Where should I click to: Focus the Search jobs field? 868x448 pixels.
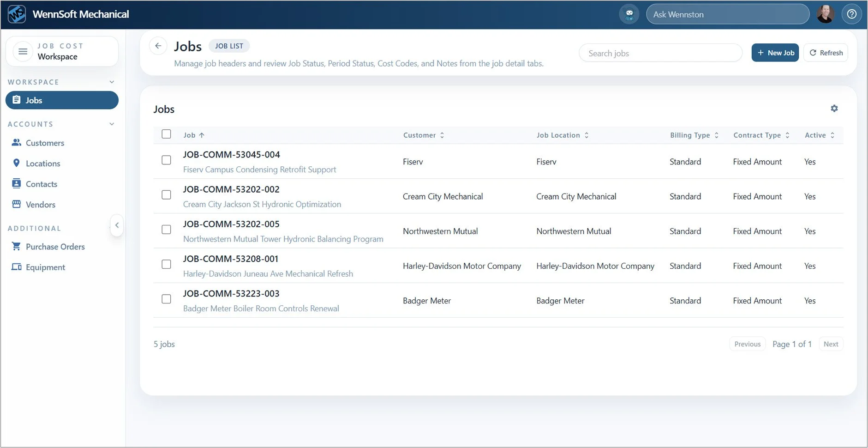[x=661, y=53]
